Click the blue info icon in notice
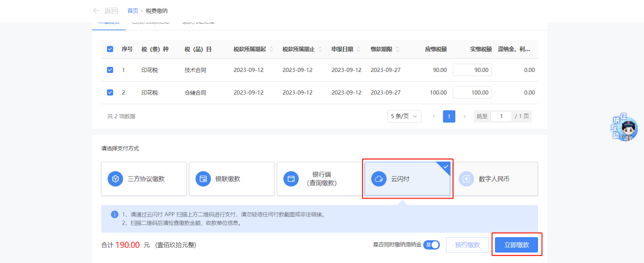 tap(114, 214)
